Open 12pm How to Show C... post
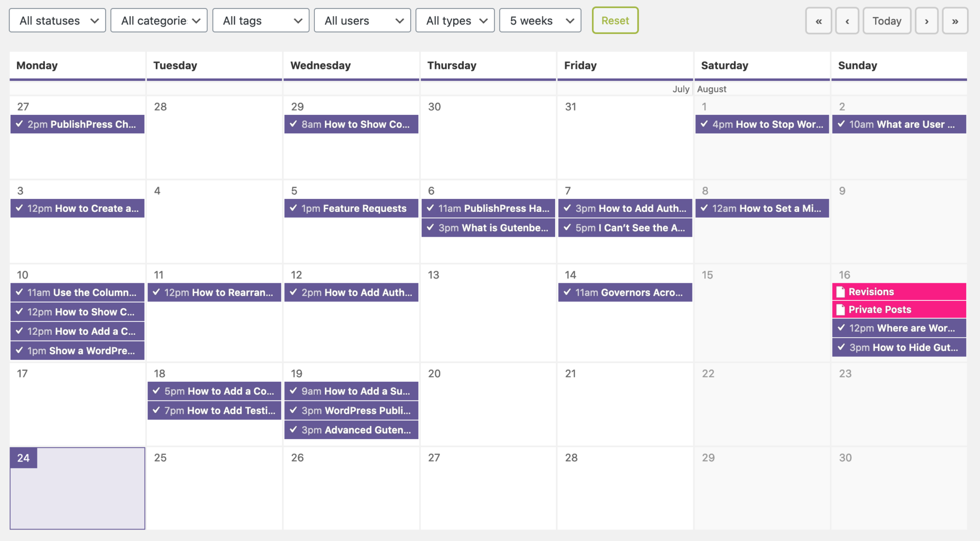 pos(78,312)
